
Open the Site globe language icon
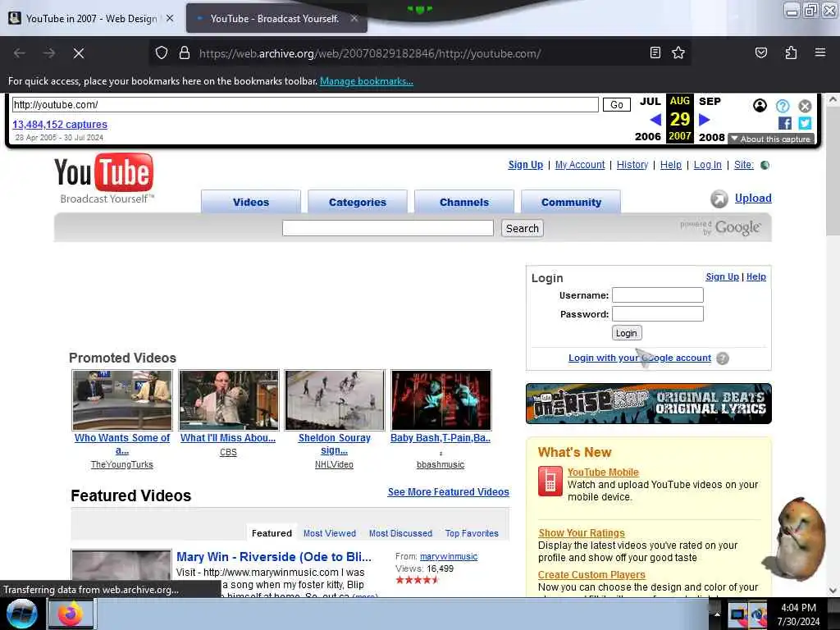point(765,165)
